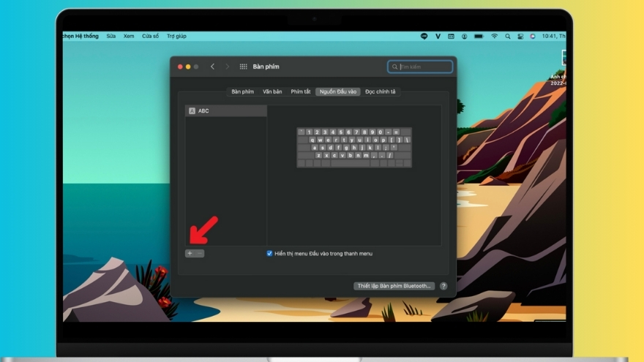This screenshot has height=362, width=644.
Task: Click Thiết lập Bàn phím Bluetooth button
Action: click(x=394, y=286)
